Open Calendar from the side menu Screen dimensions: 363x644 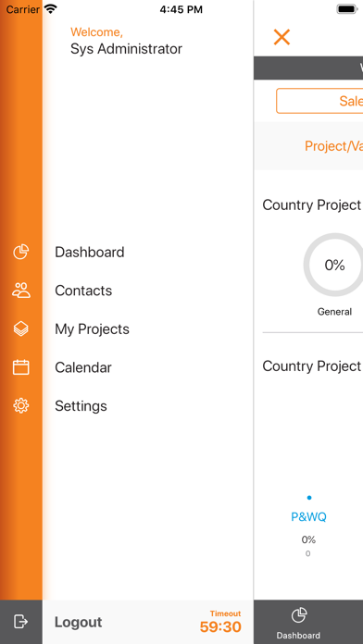coord(83,367)
